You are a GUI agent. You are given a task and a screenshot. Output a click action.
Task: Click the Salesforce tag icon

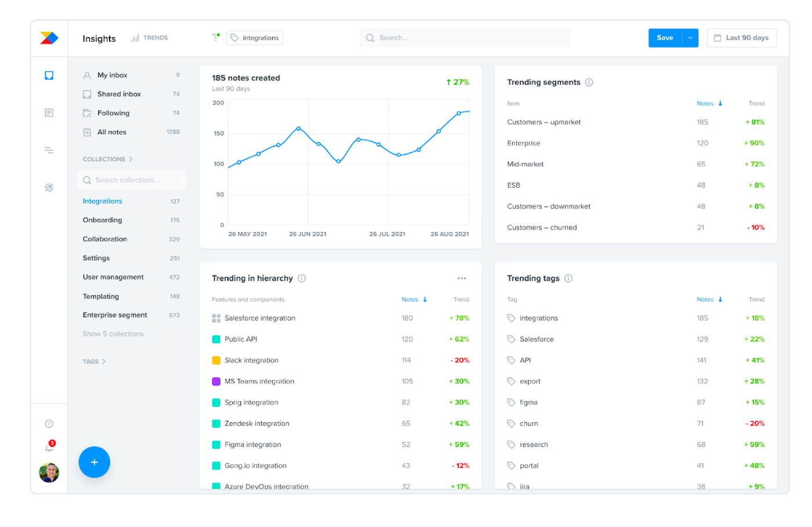click(511, 339)
